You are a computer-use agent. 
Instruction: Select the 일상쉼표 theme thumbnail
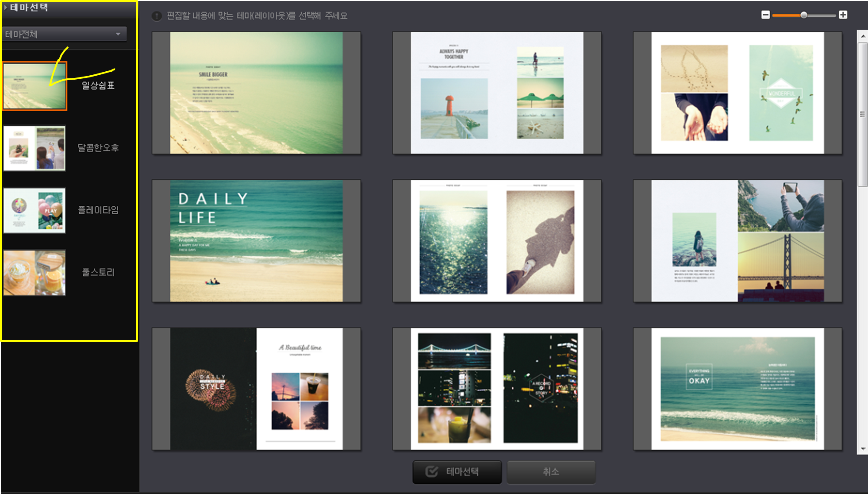(x=35, y=86)
